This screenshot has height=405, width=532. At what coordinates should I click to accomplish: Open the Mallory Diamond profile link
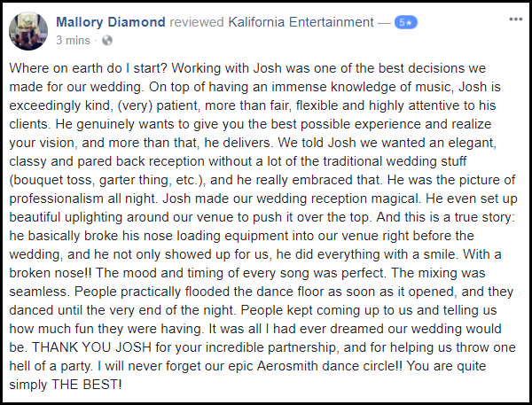click(111, 22)
